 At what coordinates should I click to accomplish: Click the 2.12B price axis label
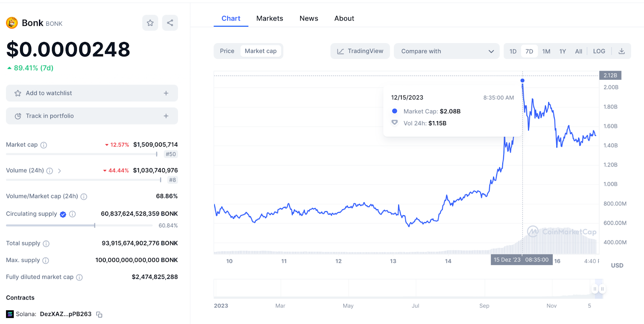[610, 75]
